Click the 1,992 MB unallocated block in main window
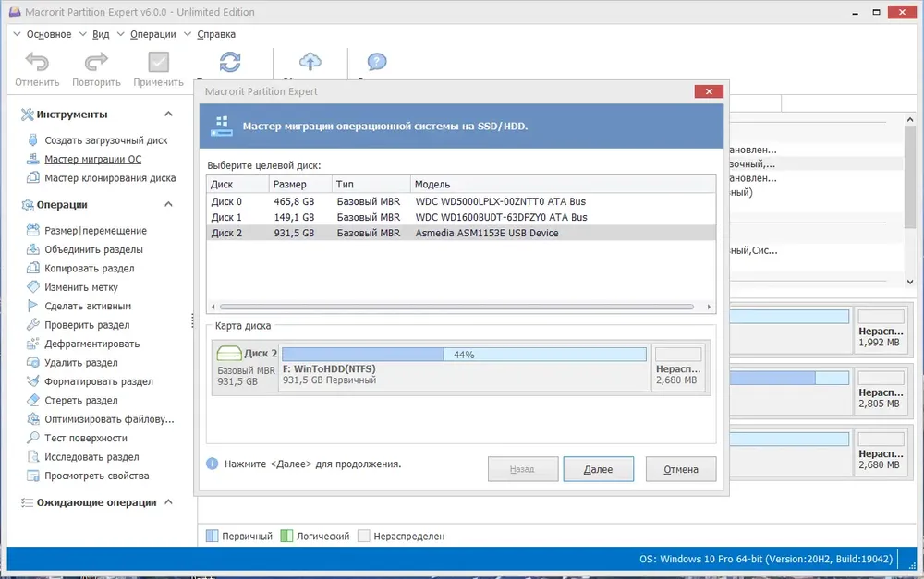This screenshot has width=924, height=579. coord(881,330)
